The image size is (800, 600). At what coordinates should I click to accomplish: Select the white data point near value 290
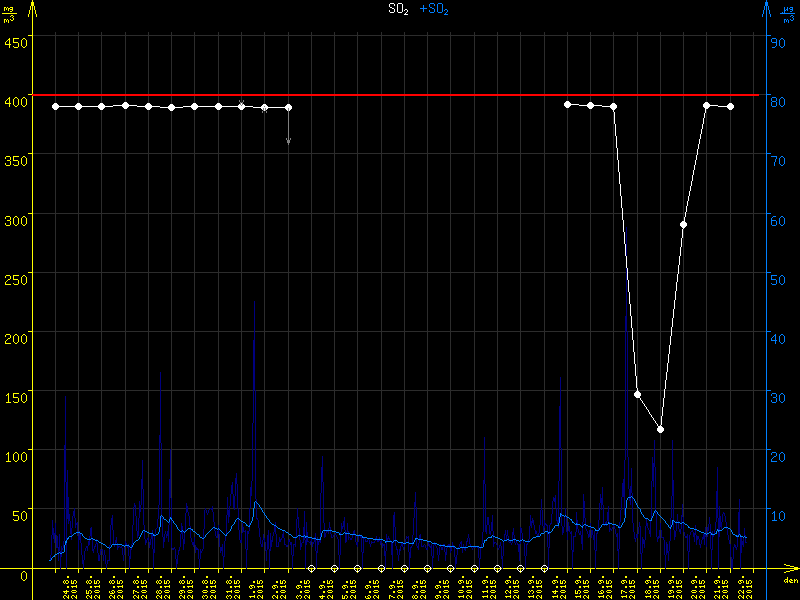(683, 224)
